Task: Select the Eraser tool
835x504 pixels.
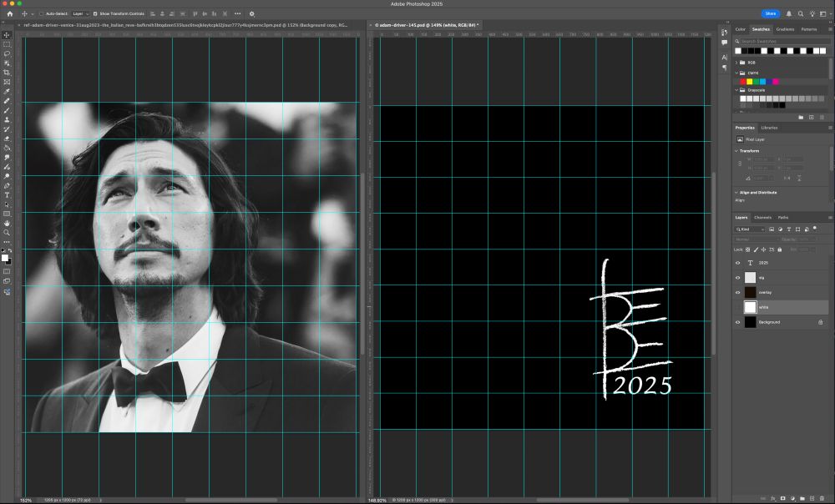Action: coord(7,139)
